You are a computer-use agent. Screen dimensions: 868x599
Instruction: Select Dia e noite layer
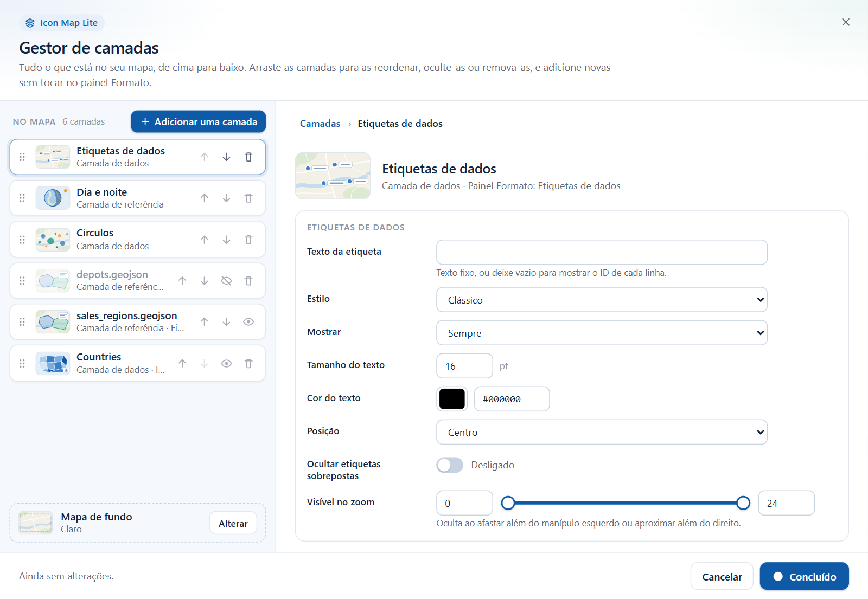tap(138, 198)
